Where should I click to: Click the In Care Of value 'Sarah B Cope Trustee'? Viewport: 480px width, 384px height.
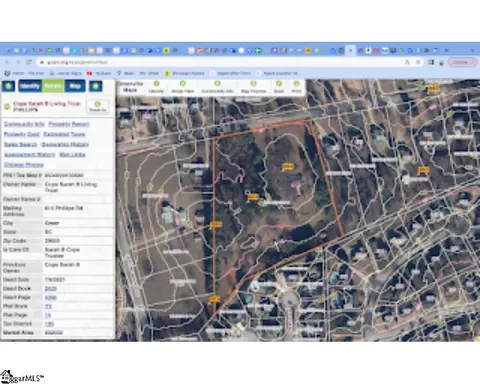[62, 253]
